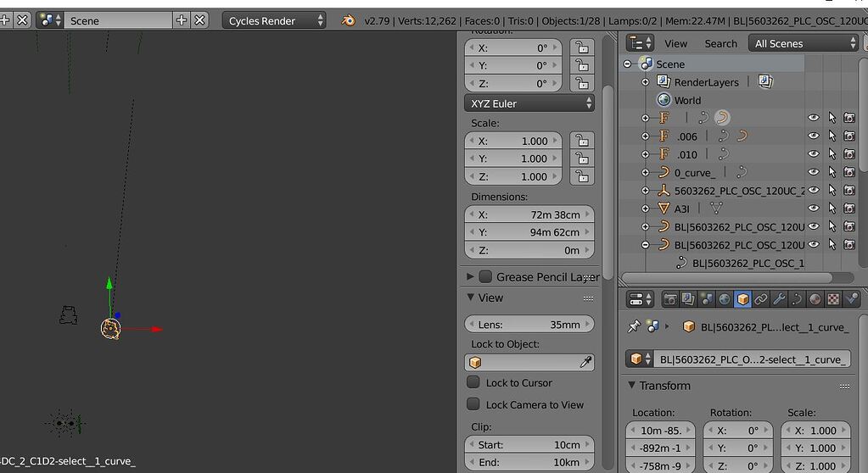Open the outliner editor type selector
This screenshot has height=473, width=868.
pos(641,43)
